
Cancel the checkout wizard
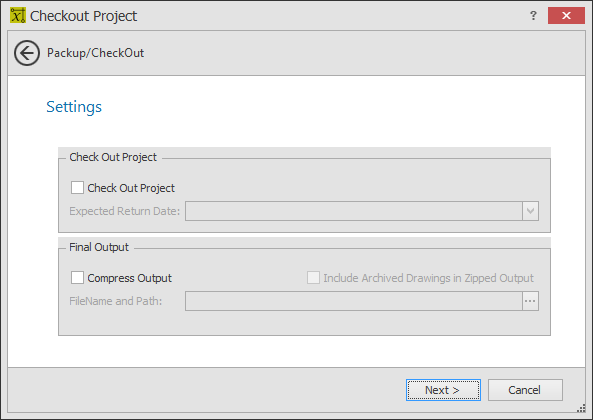(525, 390)
